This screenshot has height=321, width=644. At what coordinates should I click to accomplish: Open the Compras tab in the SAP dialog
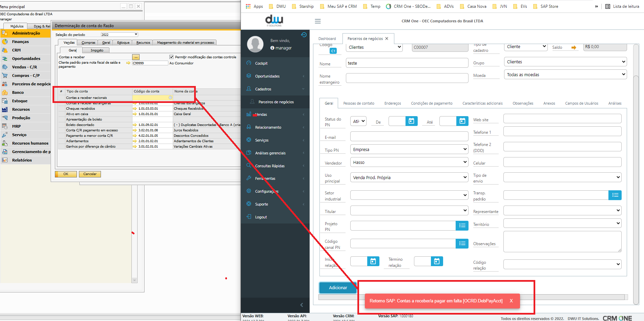pos(88,43)
